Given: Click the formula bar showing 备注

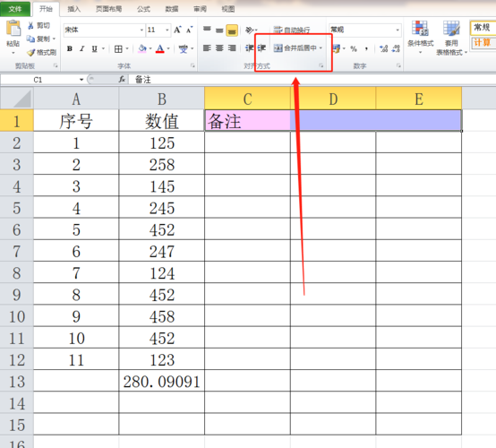Looking at the screenshot, I should coord(312,80).
